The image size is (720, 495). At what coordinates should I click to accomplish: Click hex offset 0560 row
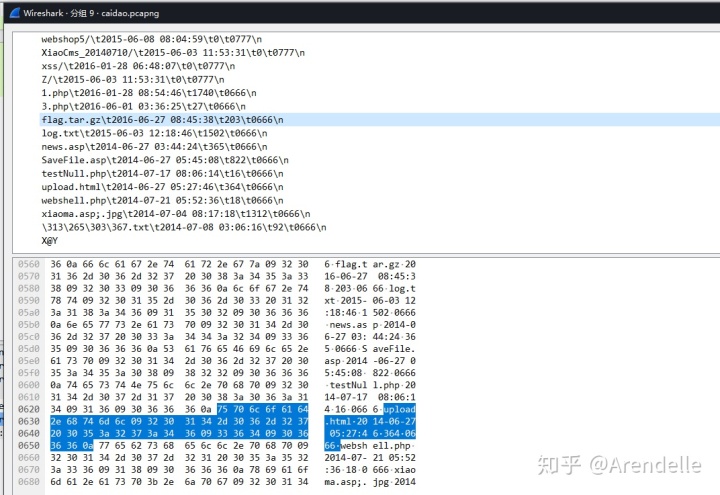coord(217,264)
